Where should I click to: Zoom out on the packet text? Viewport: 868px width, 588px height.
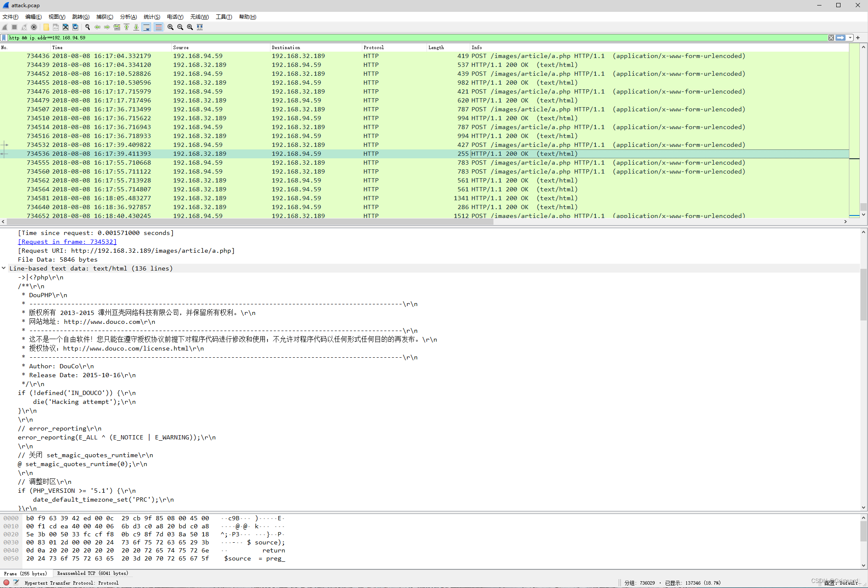(180, 27)
